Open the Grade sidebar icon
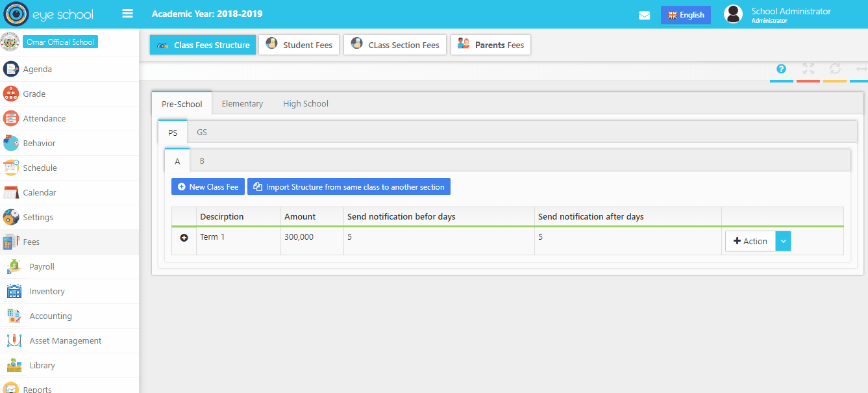Image resolution: width=868 pixels, height=393 pixels. coord(10,94)
